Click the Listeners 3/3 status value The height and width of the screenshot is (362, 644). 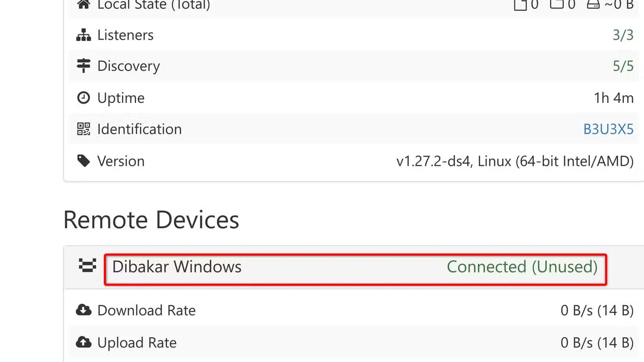623,35
